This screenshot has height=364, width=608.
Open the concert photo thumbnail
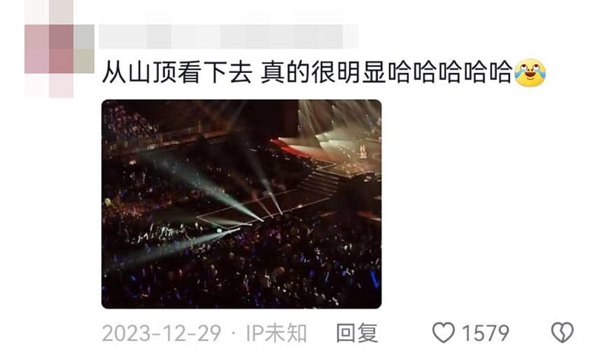[x=241, y=204]
